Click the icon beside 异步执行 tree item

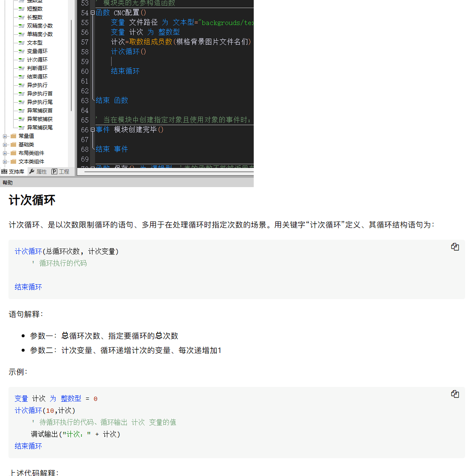coord(22,85)
